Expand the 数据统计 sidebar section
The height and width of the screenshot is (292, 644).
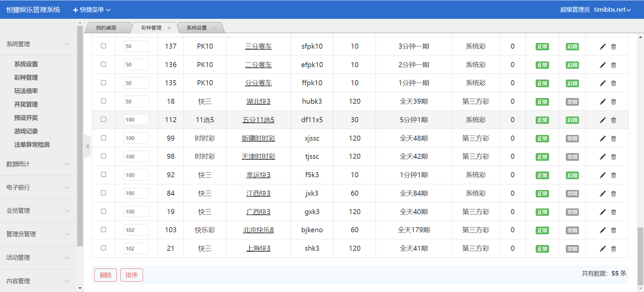(38, 164)
